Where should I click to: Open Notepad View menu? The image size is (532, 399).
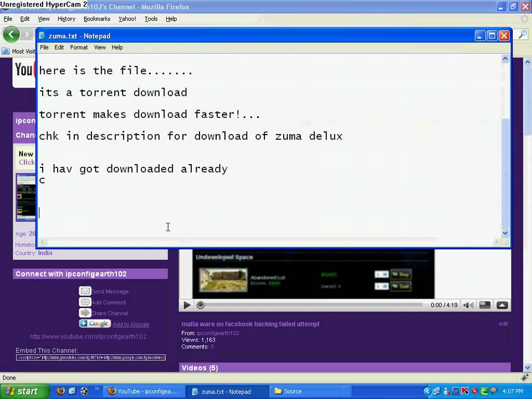(x=100, y=48)
